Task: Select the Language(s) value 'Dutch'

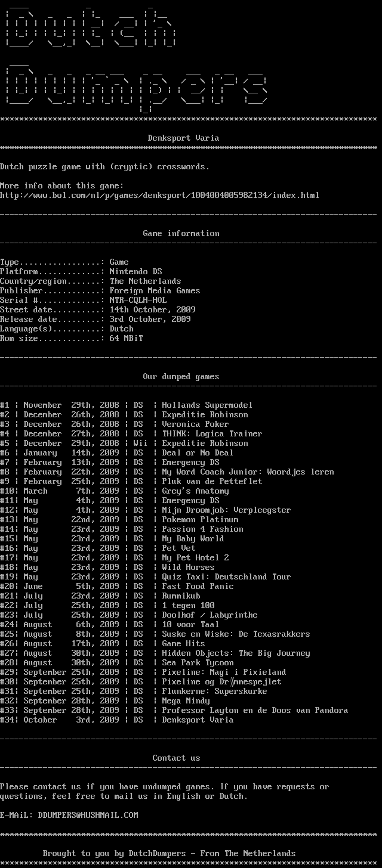Action: click(x=122, y=328)
